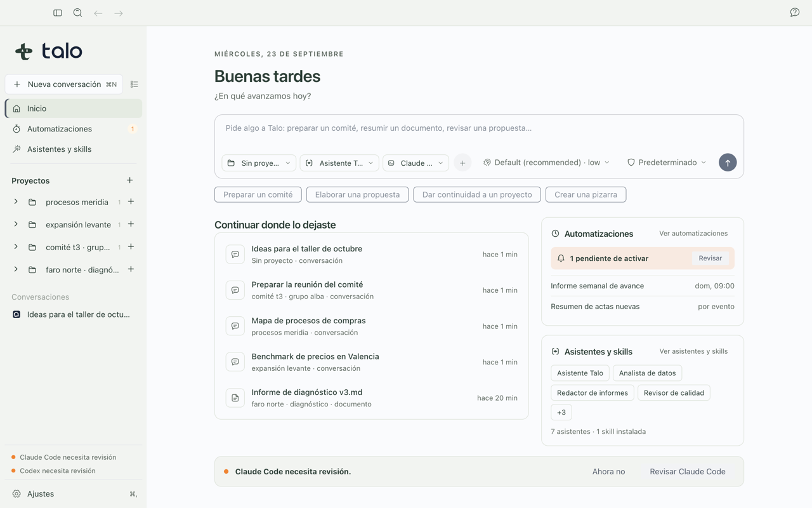Open the Sin proyecto dropdown

259,163
